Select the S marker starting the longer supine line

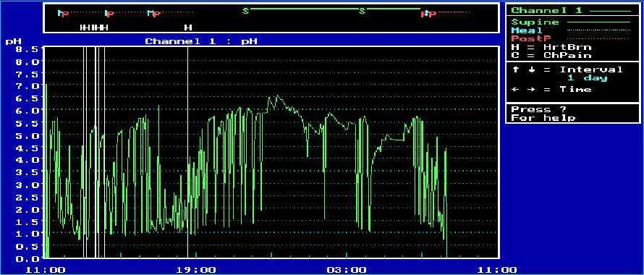coord(245,11)
